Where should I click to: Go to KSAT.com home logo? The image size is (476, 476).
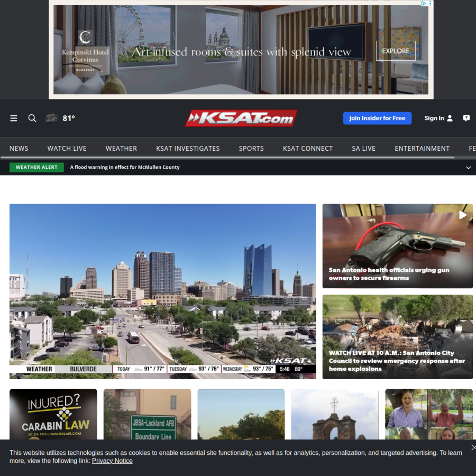(x=241, y=118)
